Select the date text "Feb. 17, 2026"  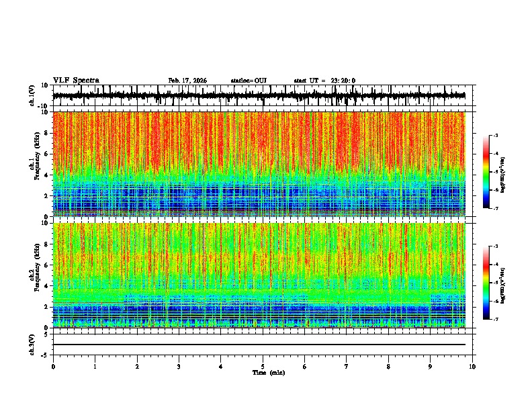187,81
